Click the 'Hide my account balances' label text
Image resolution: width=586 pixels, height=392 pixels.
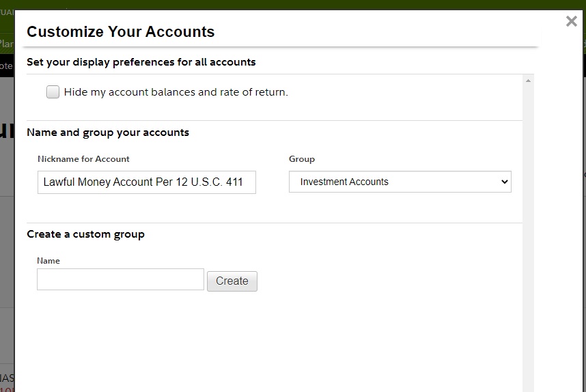[x=176, y=92]
